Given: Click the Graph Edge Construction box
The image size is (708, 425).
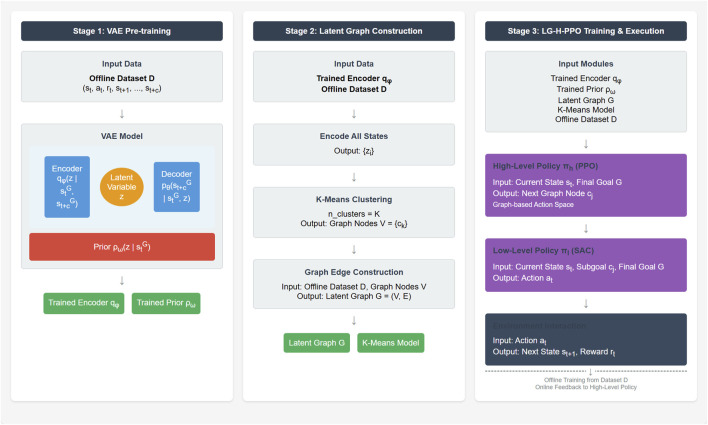Looking at the screenshot, I should click(x=354, y=284).
